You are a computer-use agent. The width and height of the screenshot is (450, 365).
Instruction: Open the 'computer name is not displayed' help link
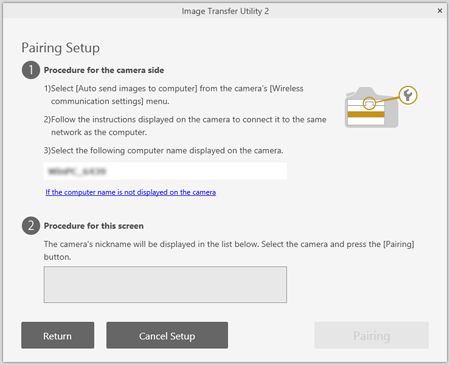[131, 192]
